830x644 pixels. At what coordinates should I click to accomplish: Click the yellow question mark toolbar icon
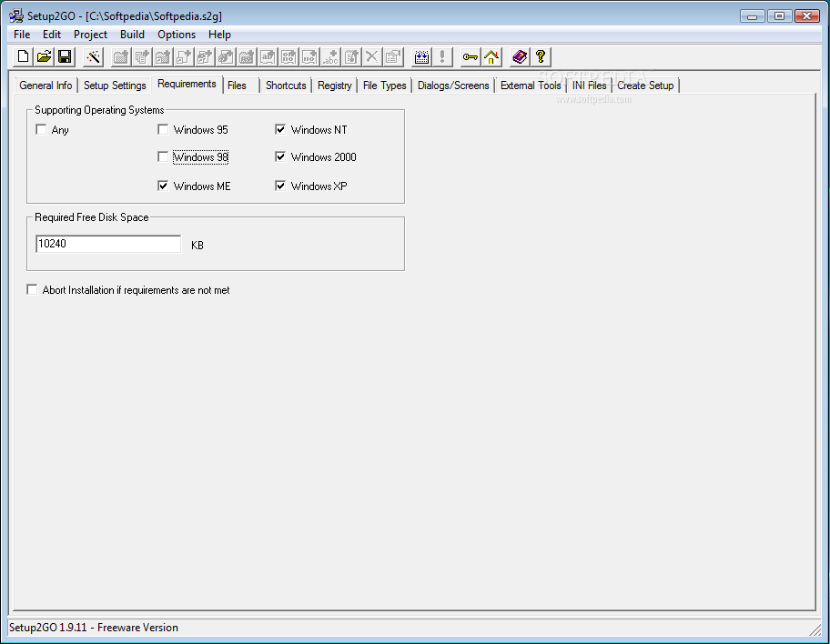coord(541,56)
